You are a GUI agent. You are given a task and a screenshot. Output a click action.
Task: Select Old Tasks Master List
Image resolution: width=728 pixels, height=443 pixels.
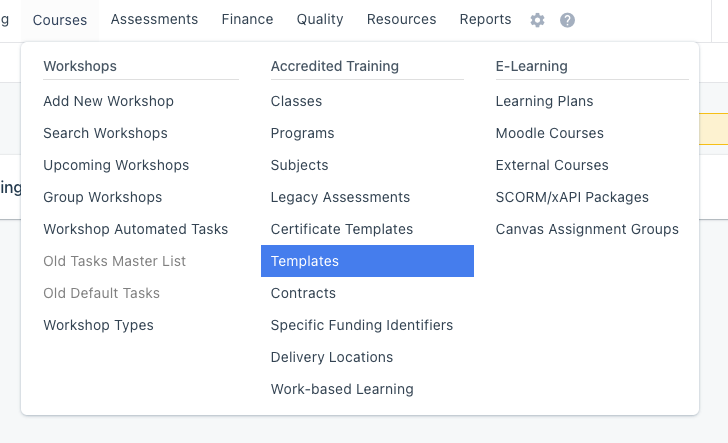pos(114,261)
